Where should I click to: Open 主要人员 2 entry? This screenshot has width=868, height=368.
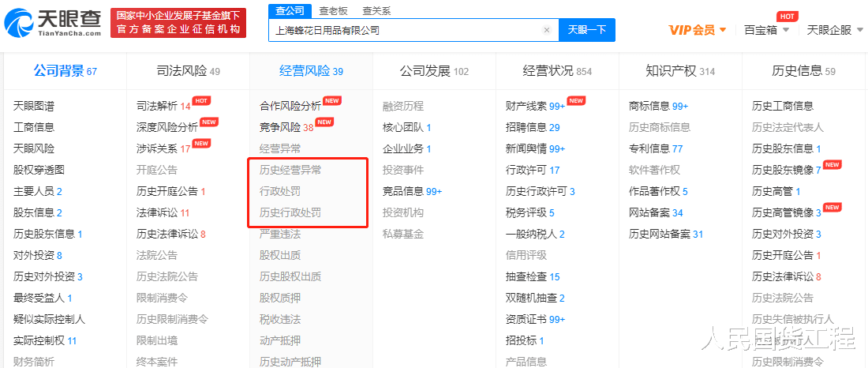point(38,191)
